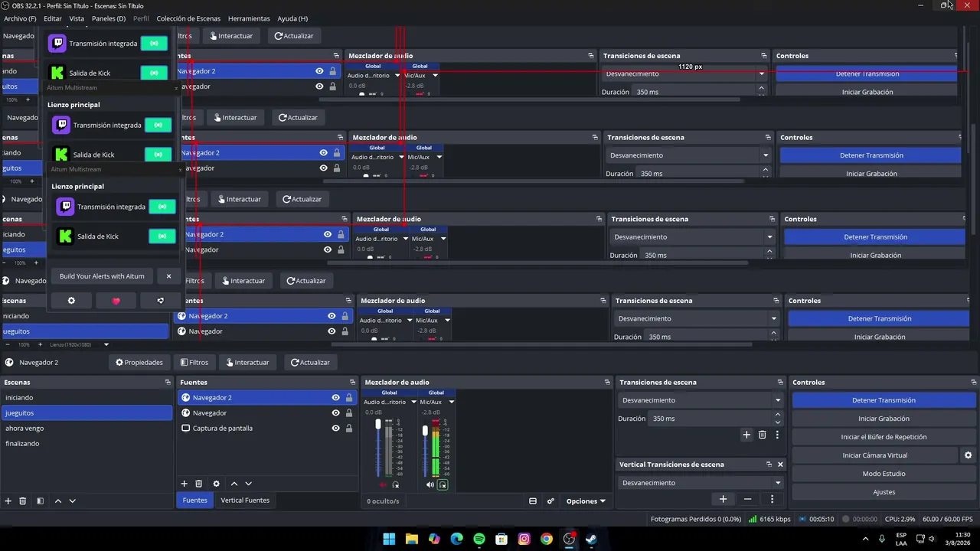Mute the Mic/Aux channel
Screen dimensions: 980x551
pyautogui.click(x=430, y=484)
